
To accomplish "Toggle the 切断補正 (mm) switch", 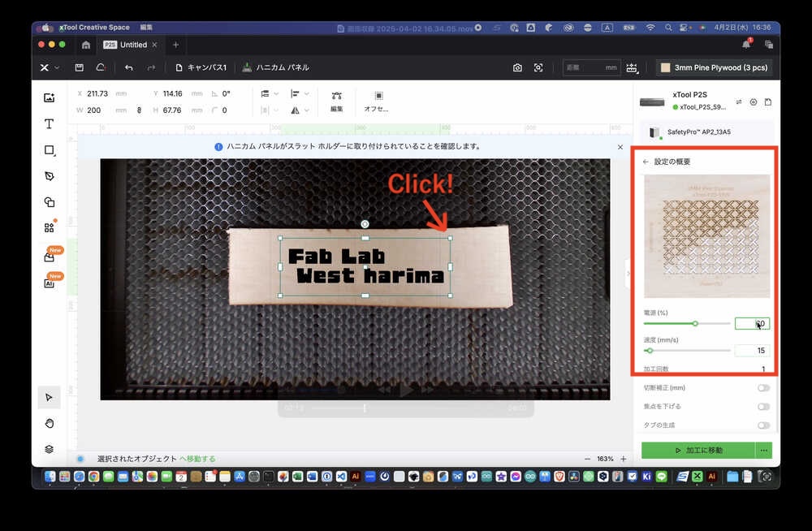I will [x=763, y=388].
